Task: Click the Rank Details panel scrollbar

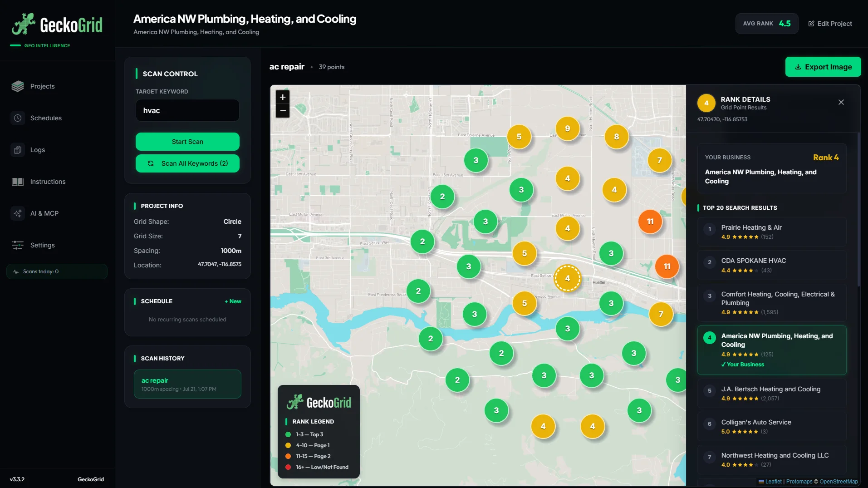Action: [858, 210]
